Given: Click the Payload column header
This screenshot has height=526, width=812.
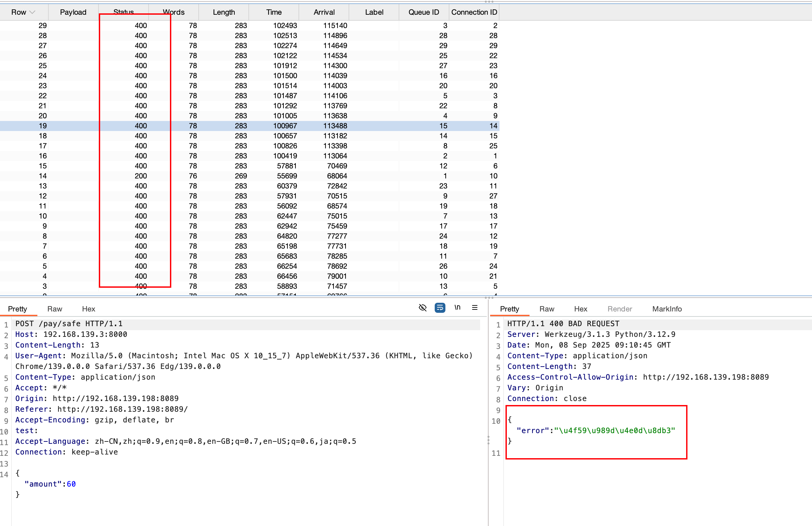Looking at the screenshot, I should [73, 12].
